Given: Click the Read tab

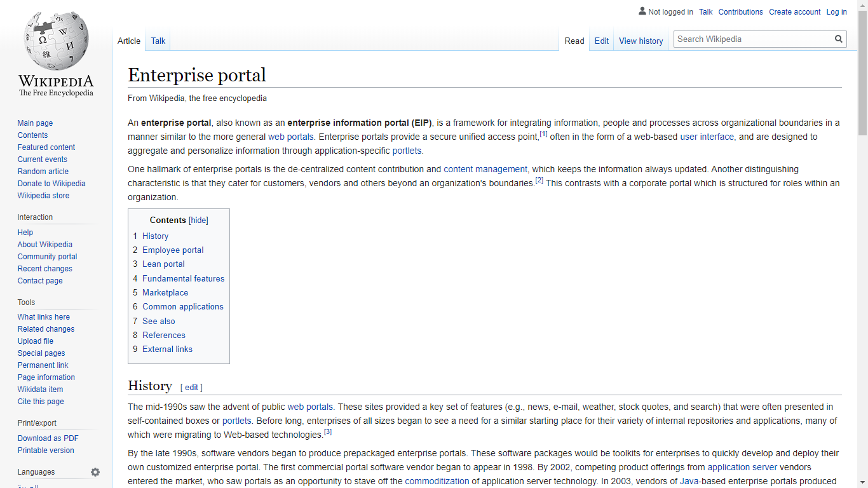Looking at the screenshot, I should 574,40.
